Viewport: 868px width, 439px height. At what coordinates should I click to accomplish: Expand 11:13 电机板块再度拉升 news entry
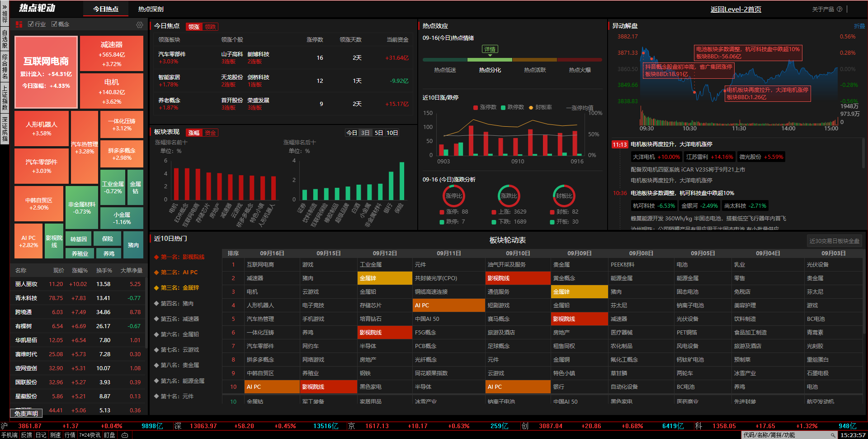click(671, 144)
